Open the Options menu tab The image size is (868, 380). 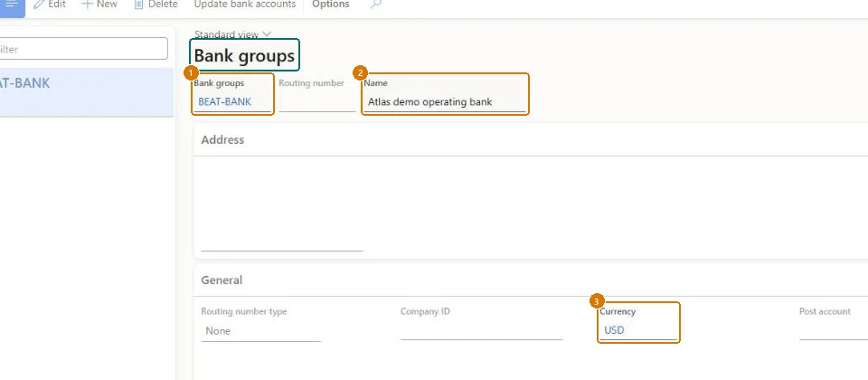(331, 5)
